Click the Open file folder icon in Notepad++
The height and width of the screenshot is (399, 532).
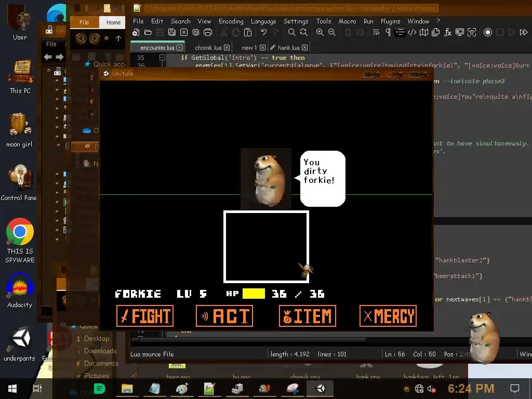point(148,32)
